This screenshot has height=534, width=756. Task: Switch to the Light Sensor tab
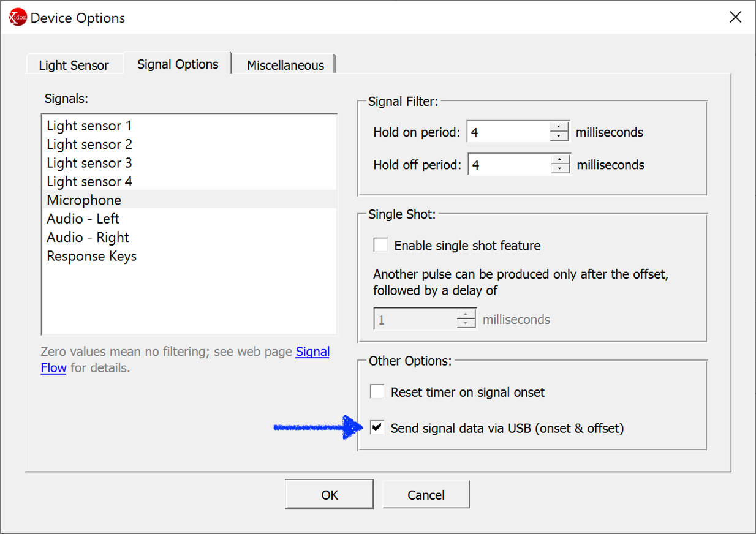(x=74, y=66)
